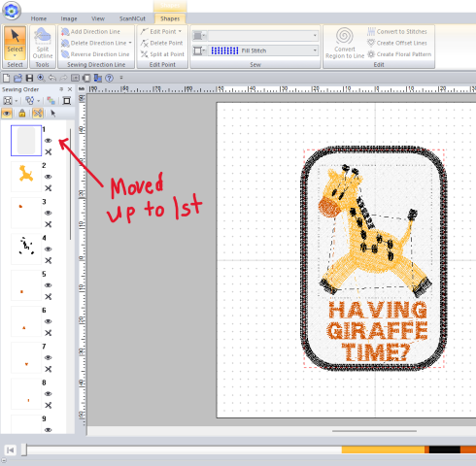Open the Select tool dropdown arrow
Screen dimensions: 476x466
click(15, 55)
